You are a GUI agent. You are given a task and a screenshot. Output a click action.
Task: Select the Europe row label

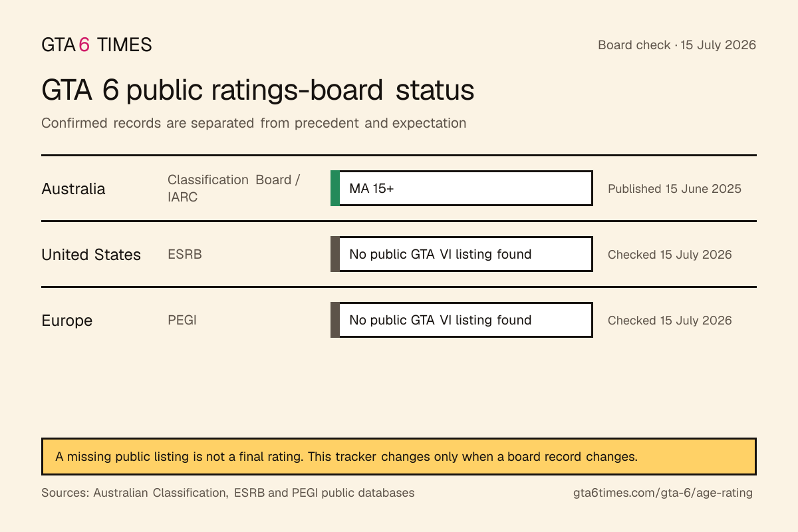tap(66, 321)
